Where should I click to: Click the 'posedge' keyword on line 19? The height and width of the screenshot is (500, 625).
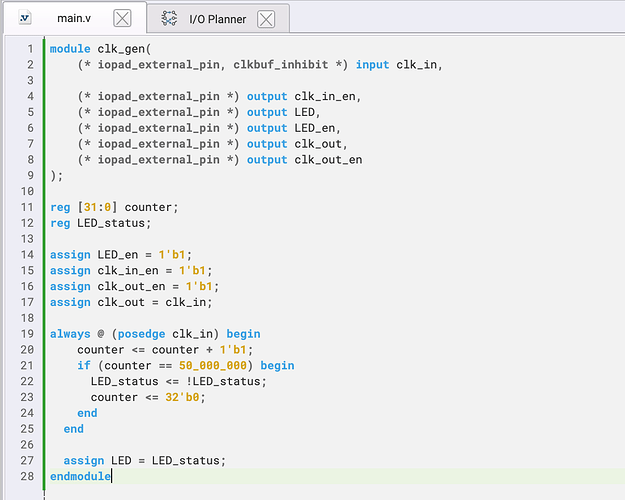pyautogui.click(x=141, y=334)
